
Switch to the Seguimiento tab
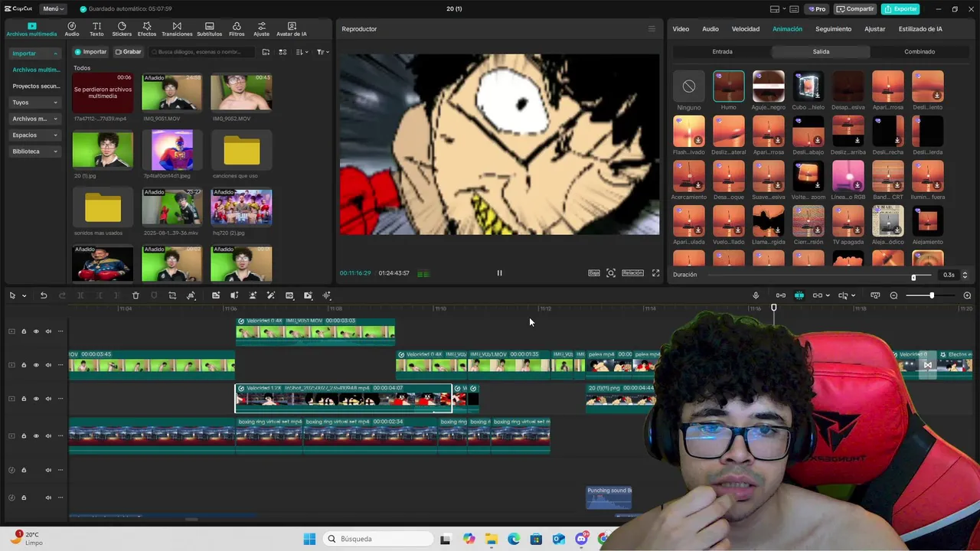click(833, 29)
